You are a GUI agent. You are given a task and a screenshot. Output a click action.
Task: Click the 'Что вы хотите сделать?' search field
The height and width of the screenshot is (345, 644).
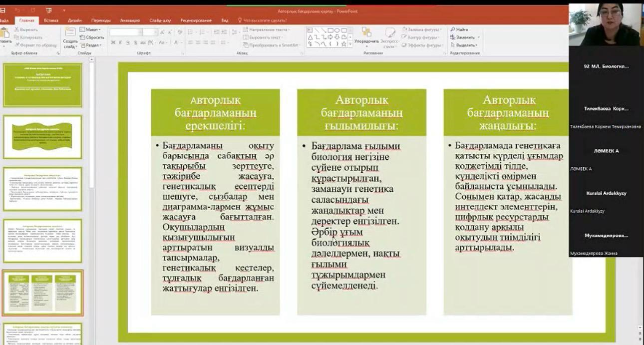(265, 20)
